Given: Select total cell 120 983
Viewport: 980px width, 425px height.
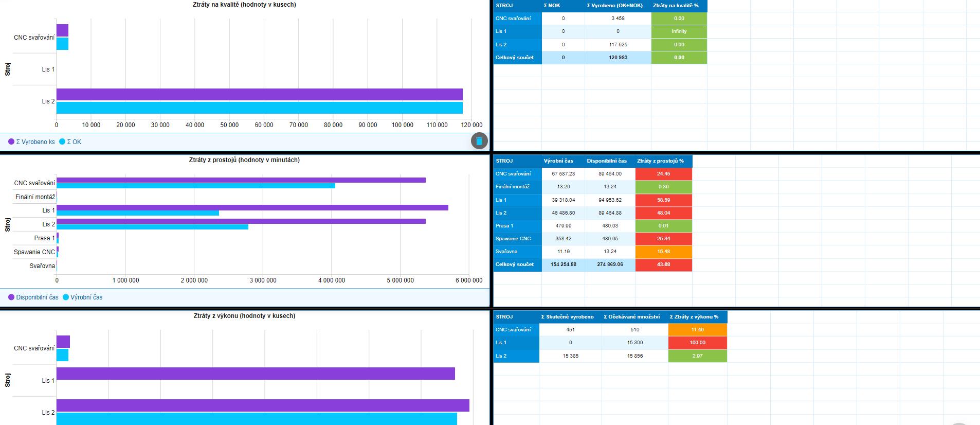Looking at the screenshot, I should tap(618, 58).
